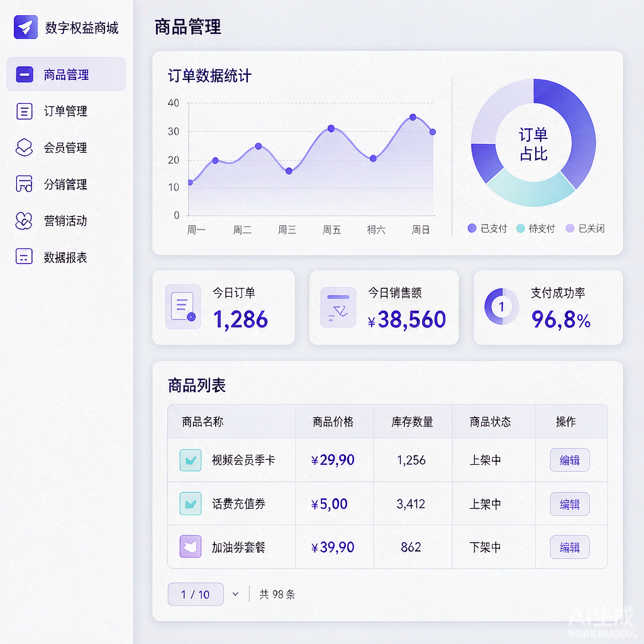Edit the 话费充值券 product row
This screenshot has width=644, height=644.
point(570,504)
